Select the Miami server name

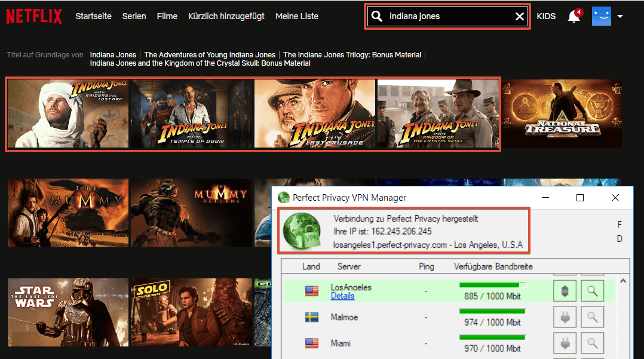[x=341, y=343]
